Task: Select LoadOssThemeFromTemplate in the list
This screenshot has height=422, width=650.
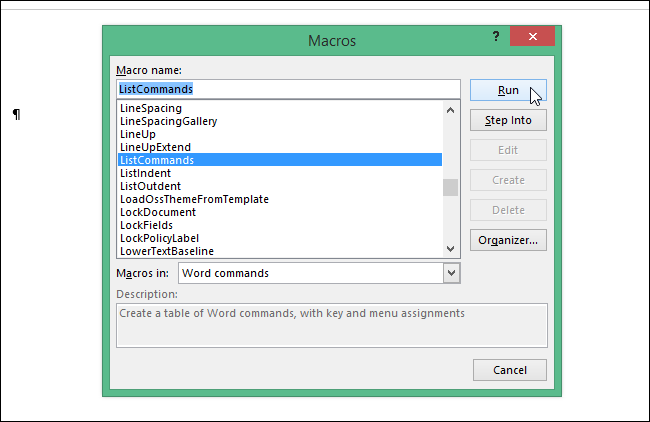Action: [280, 199]
